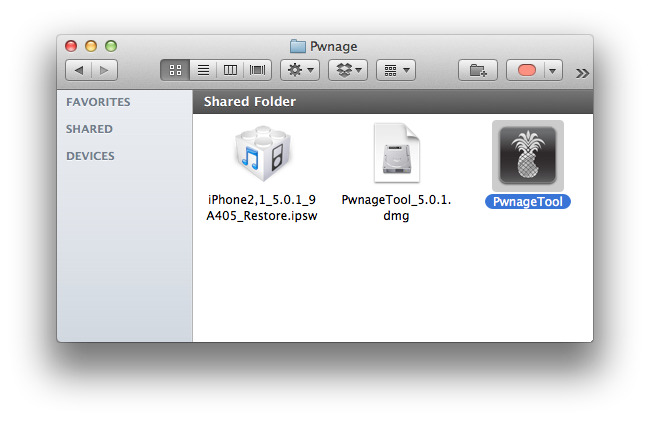This screenshot has height=421, width=650.
Task: Go back with the left arrow button
Action: click(x=79, y=71)
